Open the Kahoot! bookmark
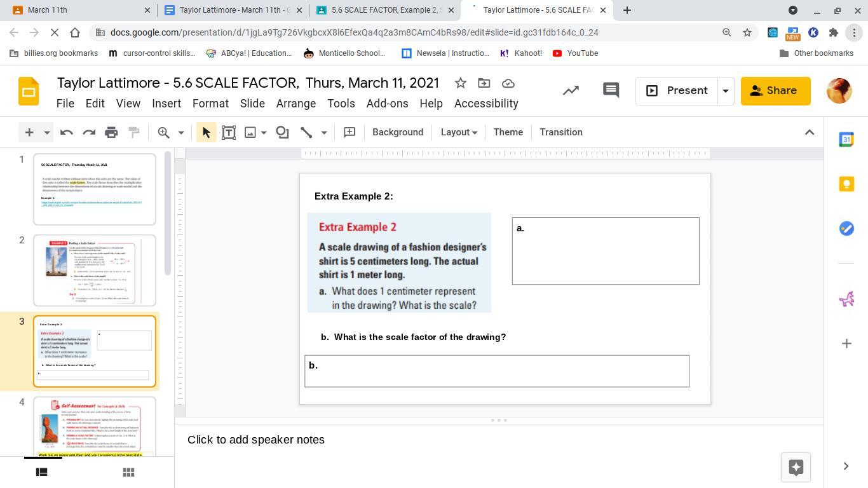The image size is (868, 488). [521, 53]
